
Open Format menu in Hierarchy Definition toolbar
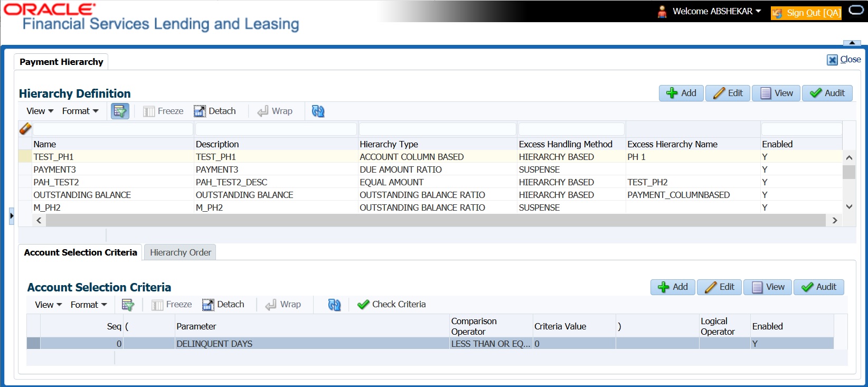80,111
